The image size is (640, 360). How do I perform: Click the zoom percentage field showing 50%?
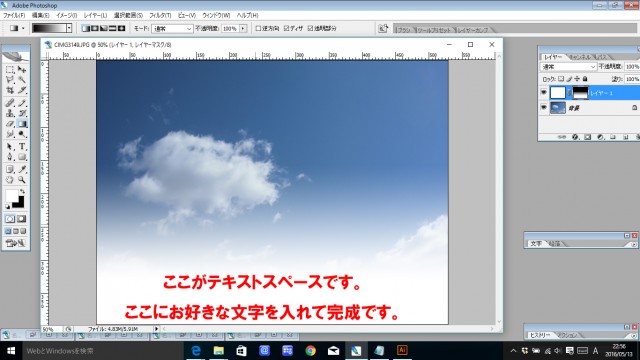52,329
